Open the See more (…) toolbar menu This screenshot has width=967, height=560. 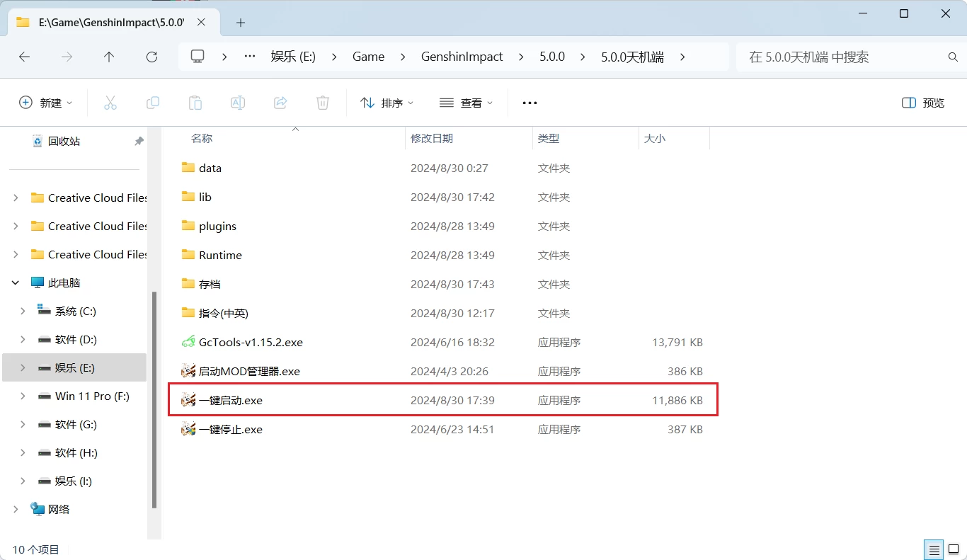coord(530,103)
